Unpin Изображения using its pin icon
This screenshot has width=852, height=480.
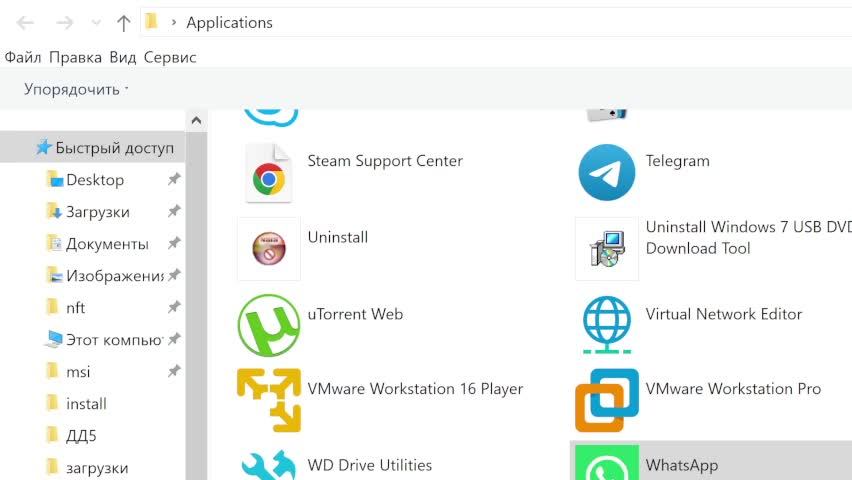(174, 275)
